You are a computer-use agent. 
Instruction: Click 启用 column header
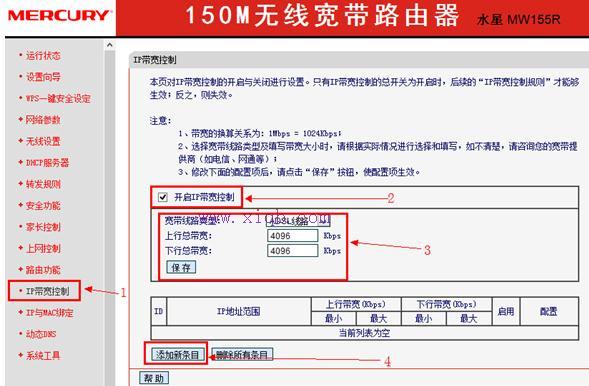coord(506,311)
